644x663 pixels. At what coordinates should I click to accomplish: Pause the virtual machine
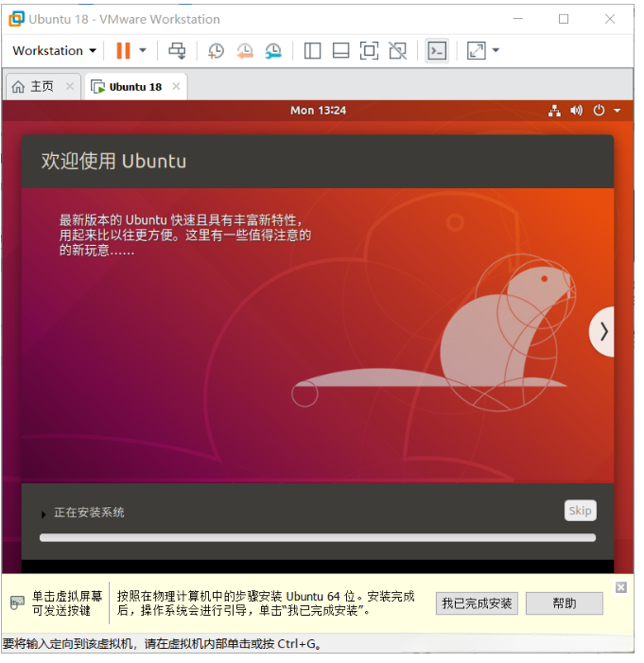[x=123, y=51]
